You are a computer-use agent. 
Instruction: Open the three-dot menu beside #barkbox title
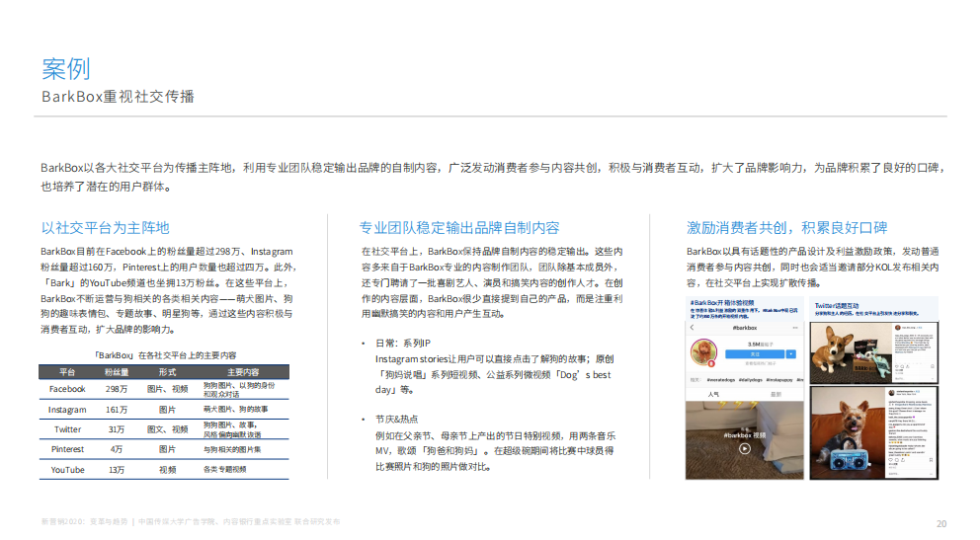click(793, 327)
